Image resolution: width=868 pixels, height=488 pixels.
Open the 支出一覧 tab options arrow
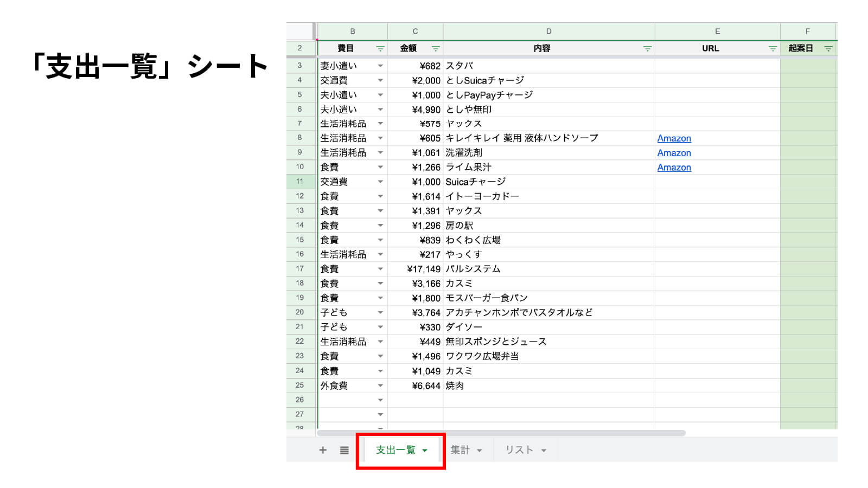pyautogui.click(x=425, y=451)
